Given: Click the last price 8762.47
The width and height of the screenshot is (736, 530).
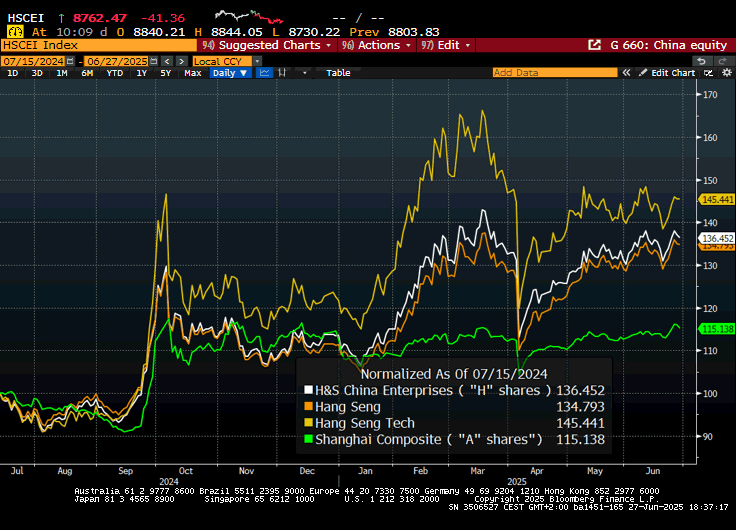Looking at the screenshot, I should [100, 18].
